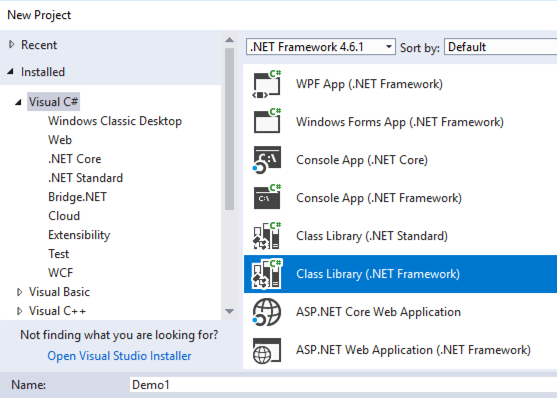Select the WPF App template icon

click(267, 84)
